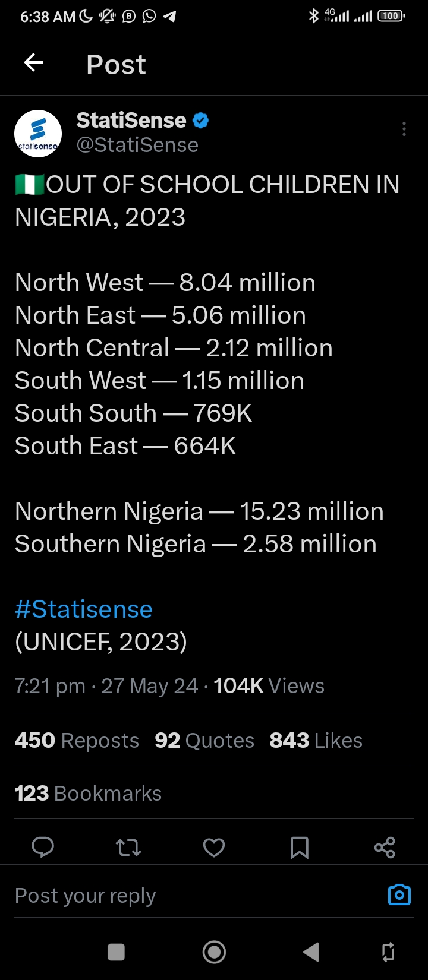
Task: Tap the blue verified badge
Action: click(201, 121)
